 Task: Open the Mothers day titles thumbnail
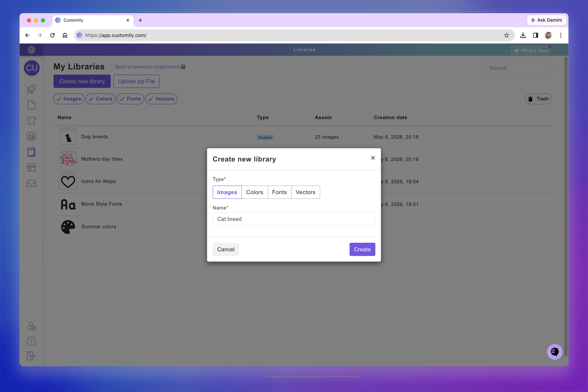[68, 158]
